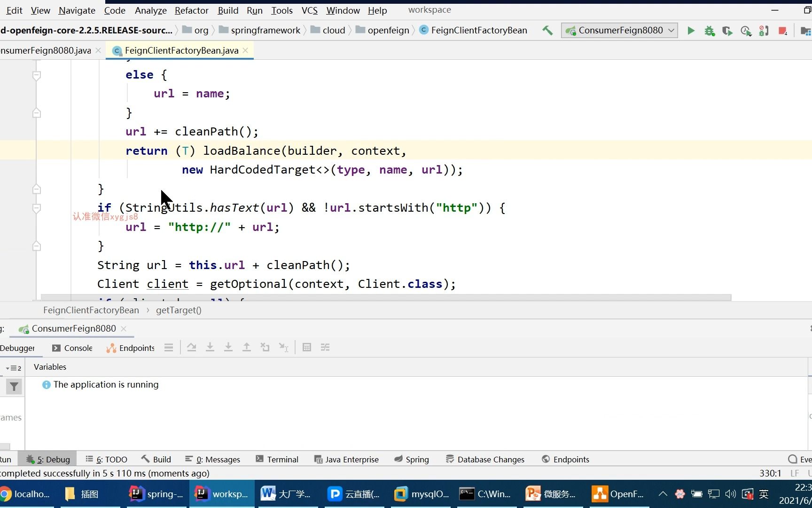Image resolution: width=812 pixels, height=508 pixels.
Task: Open Evaluate Expression calculator icon
Action: pyautogui.click(x=307, y=348)
